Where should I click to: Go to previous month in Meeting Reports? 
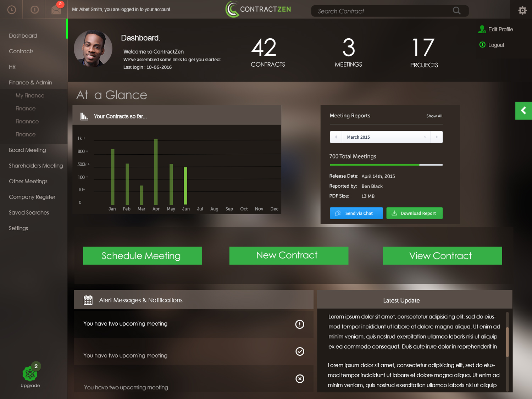pyautogui.click(x=336, y=137)
